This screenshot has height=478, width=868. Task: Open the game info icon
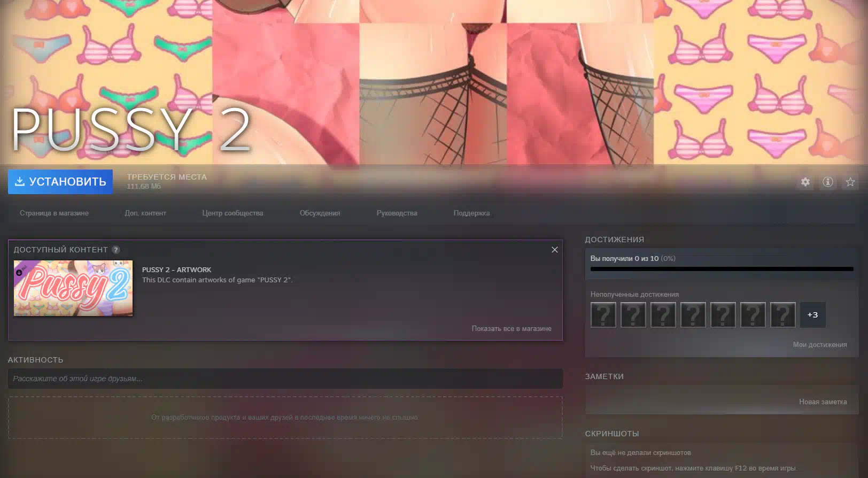point(828,182)
